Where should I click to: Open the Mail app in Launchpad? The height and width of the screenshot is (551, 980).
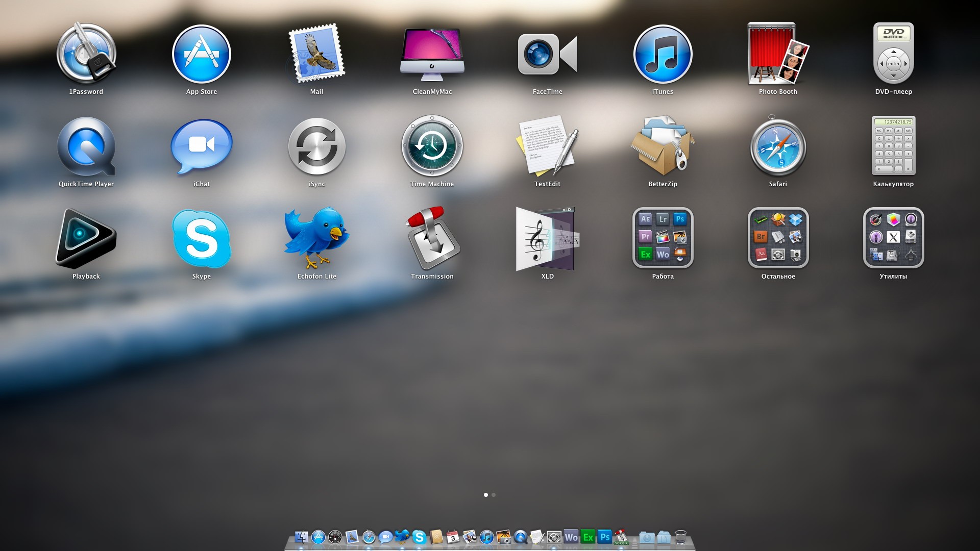pos(316,54)
